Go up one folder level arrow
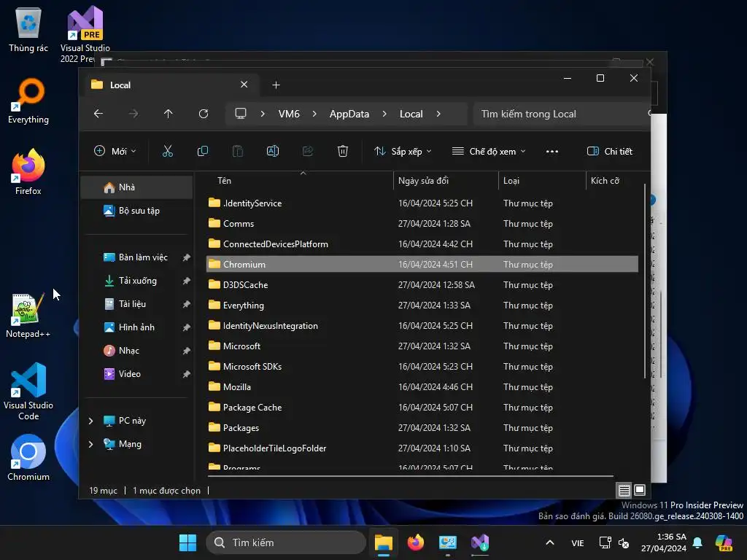747x560 pixels. pyautogui.click(x=169, y=114)
